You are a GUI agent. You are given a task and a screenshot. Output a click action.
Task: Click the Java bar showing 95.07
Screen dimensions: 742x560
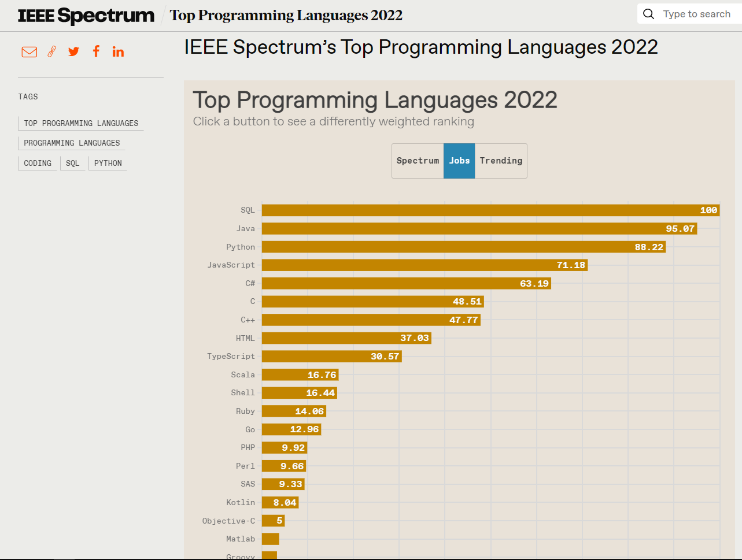point(479,229)
